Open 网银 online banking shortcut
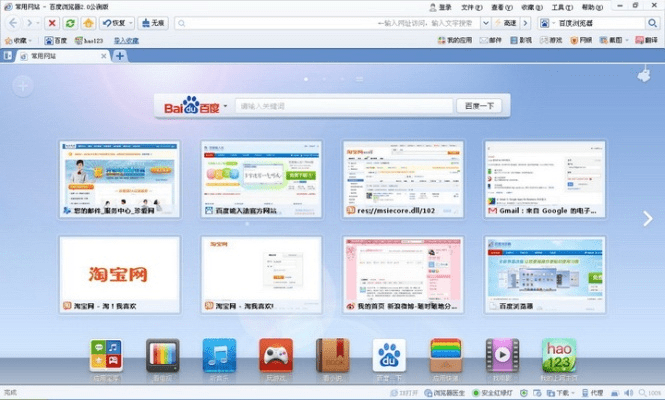The height and width of the screenshot is (400, 665). (581, 40)
